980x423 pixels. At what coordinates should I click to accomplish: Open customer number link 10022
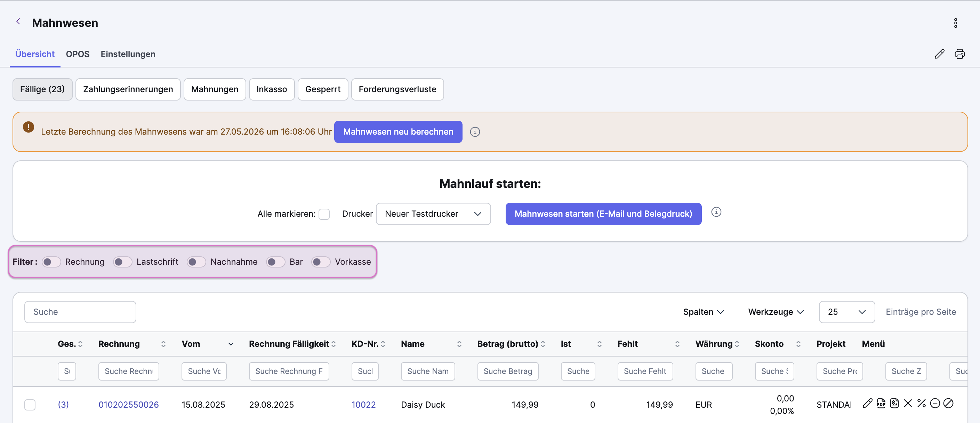pos(363,404)
